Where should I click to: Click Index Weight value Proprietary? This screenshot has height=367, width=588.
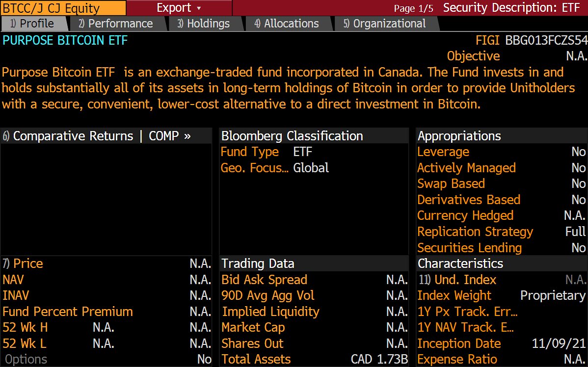[553, 295]
